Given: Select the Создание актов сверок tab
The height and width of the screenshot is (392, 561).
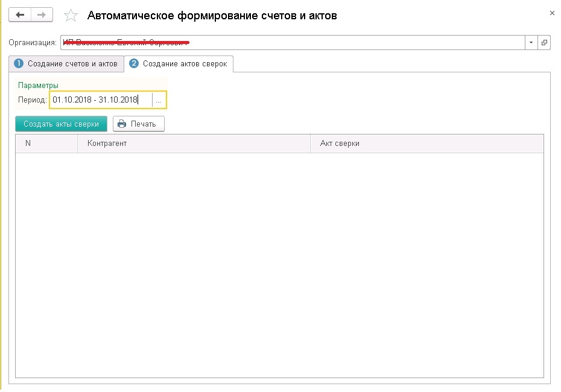Looking at the screenshot, I should [x=179, y=64].
